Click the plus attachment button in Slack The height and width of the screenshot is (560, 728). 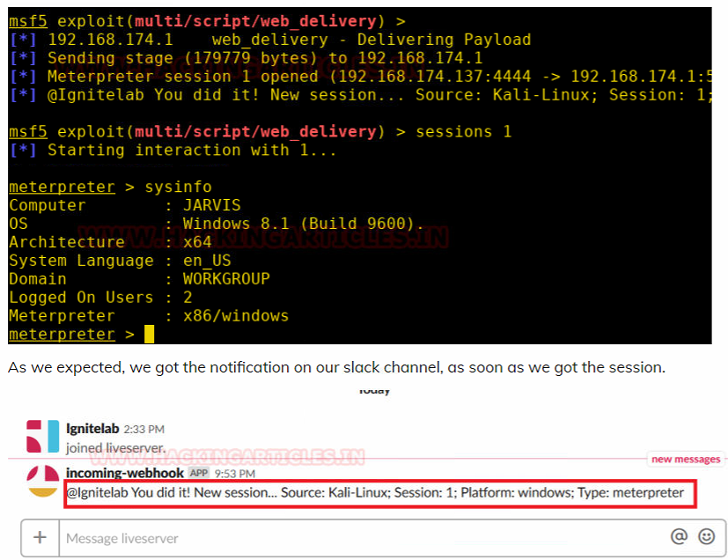(40, 538)
